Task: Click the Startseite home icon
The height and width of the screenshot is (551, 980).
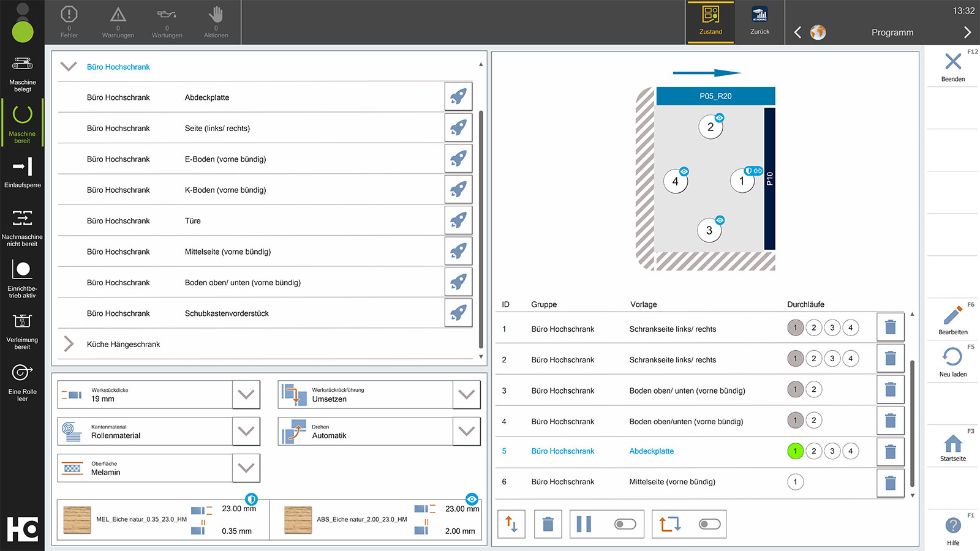Action: (x=952, y=443)
